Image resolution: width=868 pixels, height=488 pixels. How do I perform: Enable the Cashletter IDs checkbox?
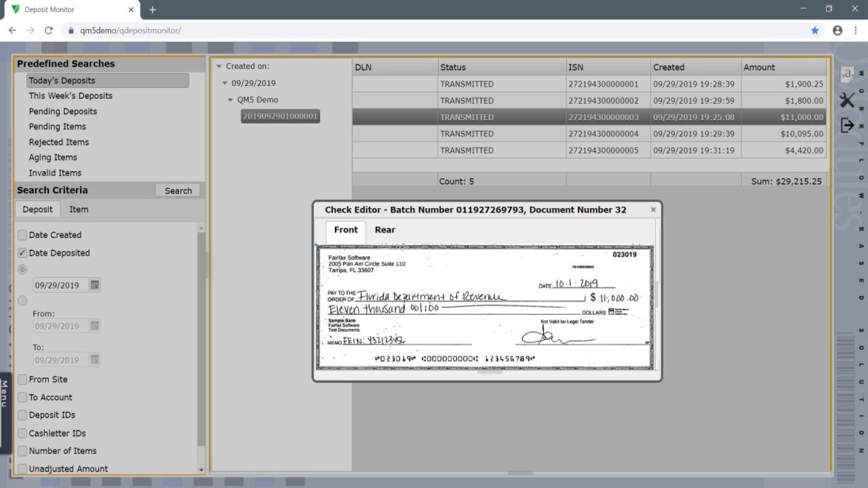click(22, 433)
